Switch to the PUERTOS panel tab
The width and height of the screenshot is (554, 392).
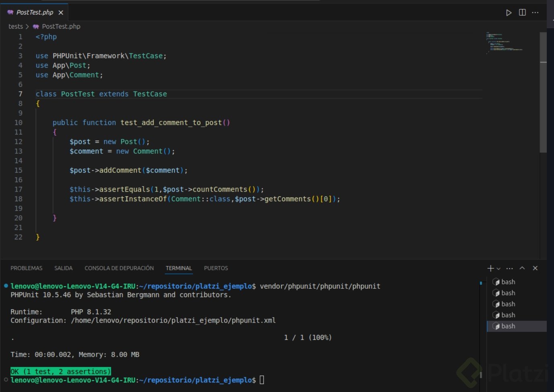(216, 268)
